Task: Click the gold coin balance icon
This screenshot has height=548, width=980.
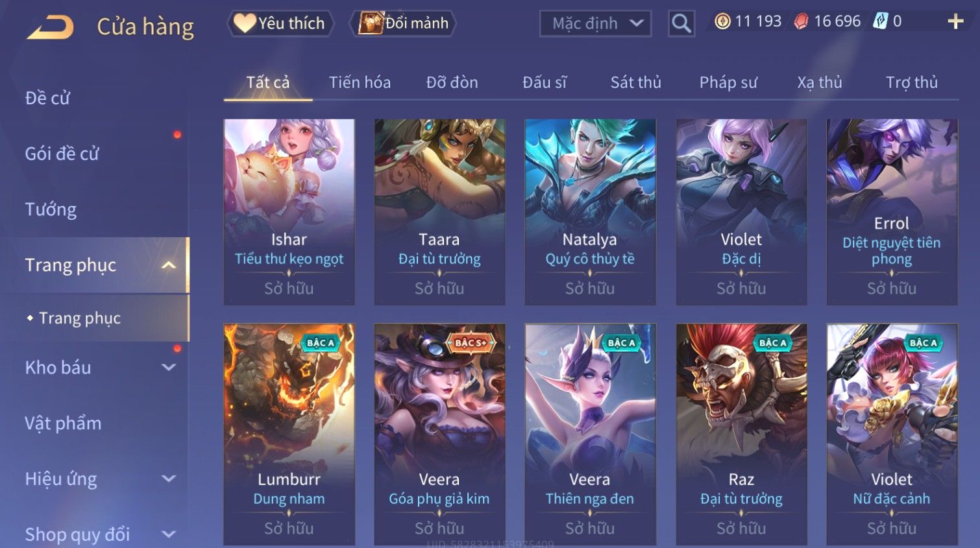Action: click(x=722, y=21)
